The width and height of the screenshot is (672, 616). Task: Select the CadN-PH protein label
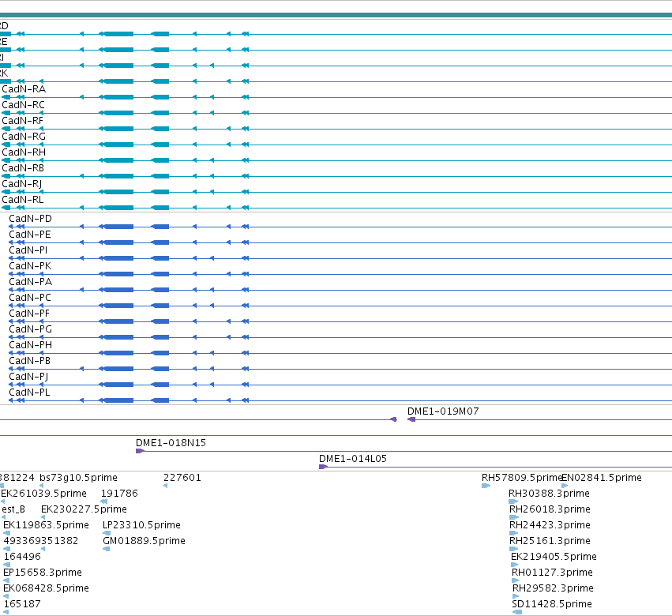[x=31, y=345]
